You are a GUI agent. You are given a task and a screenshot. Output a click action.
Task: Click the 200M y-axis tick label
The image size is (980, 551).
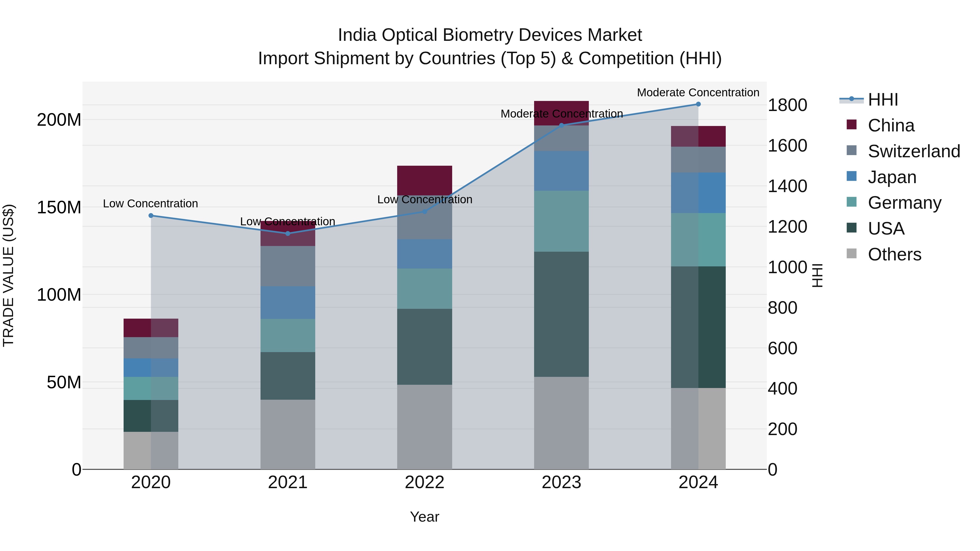[59, 120]
